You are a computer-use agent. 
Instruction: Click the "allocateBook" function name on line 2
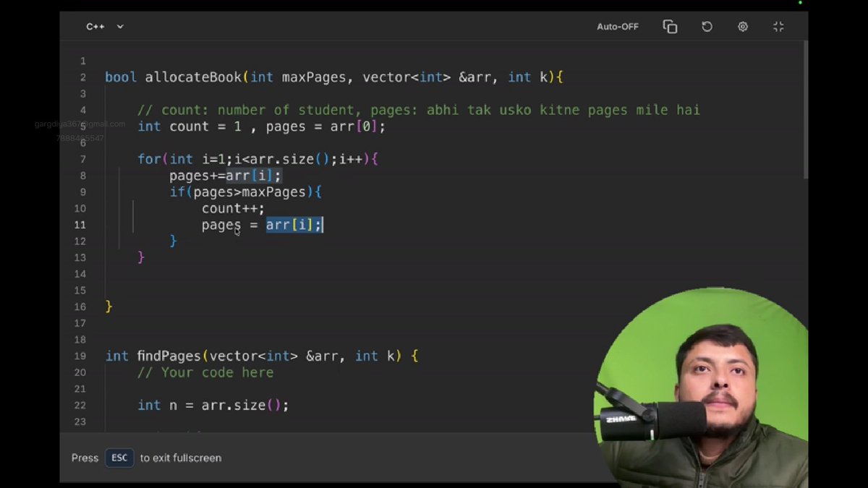pyautogui.click(x=194, y=77)
